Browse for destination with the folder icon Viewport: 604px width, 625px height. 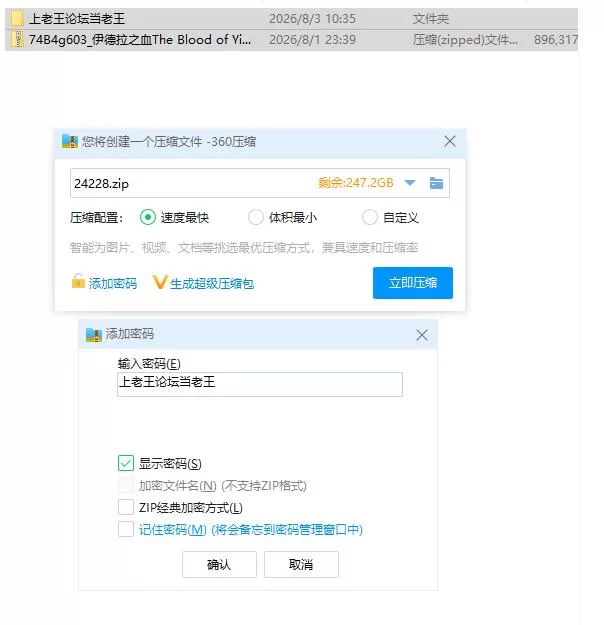[x=436, y=183]
